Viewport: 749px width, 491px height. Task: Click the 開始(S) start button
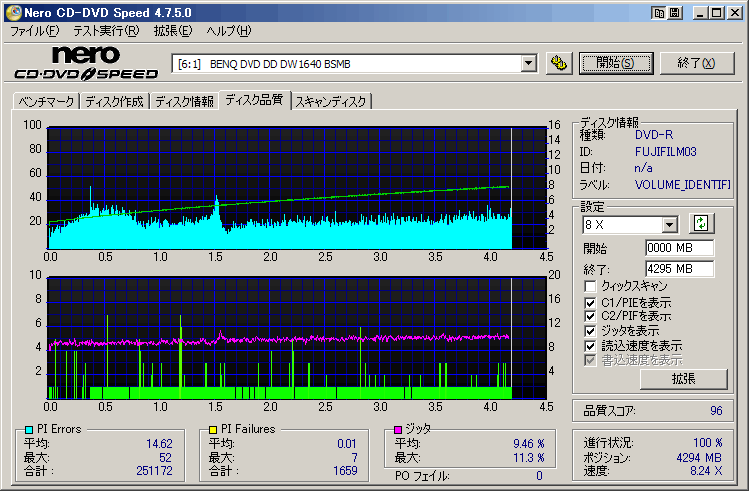click(616, 63)
